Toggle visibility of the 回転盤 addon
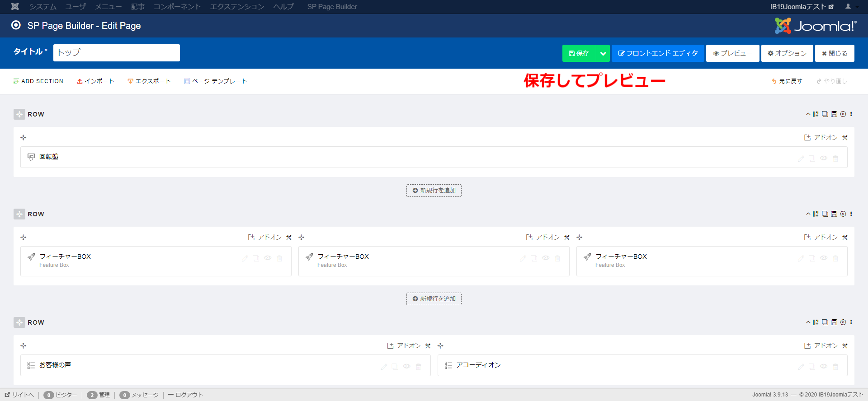 pyautogui.click(x=824, y=159)
